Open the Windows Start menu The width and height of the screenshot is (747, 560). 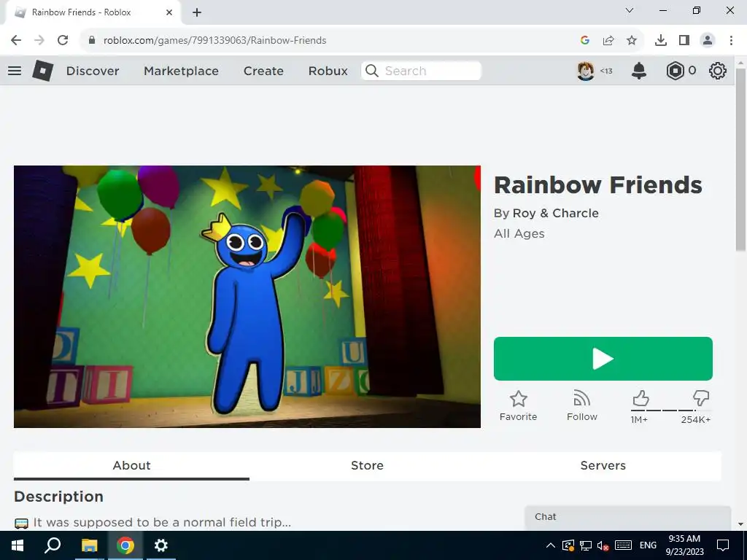pyautogui.click(x=18, y=545)
